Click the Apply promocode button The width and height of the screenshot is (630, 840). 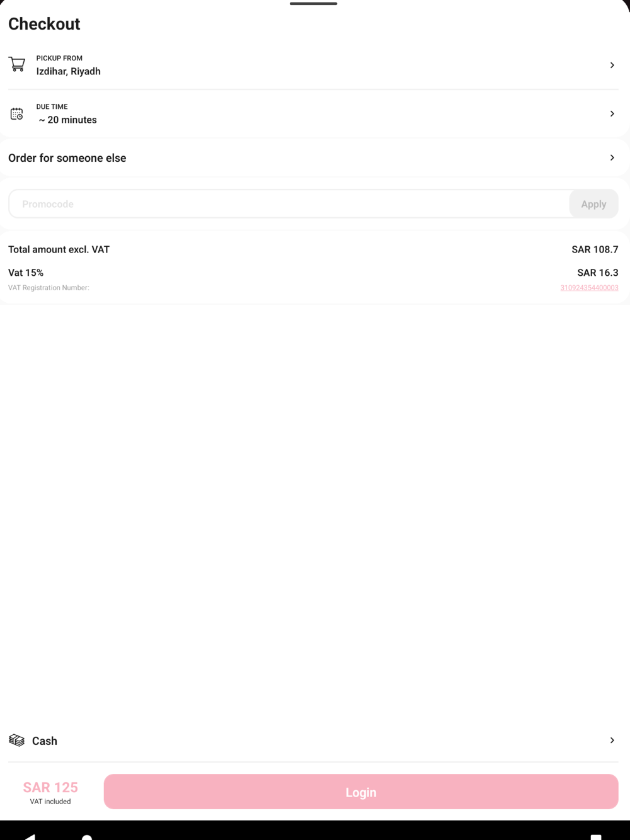pos(593,204)
